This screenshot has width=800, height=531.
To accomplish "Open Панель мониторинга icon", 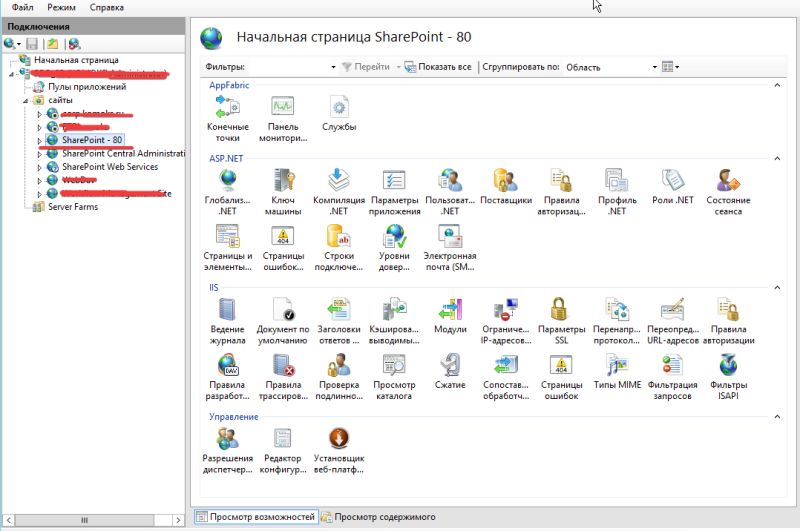I will point(283,119).
